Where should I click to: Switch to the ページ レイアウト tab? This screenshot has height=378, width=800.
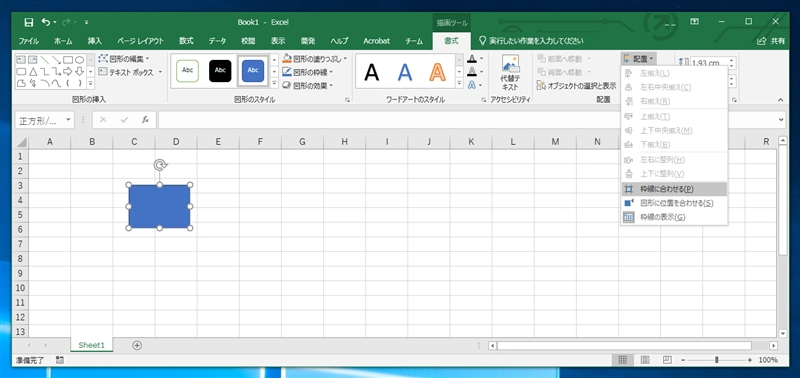pos(140,41)
